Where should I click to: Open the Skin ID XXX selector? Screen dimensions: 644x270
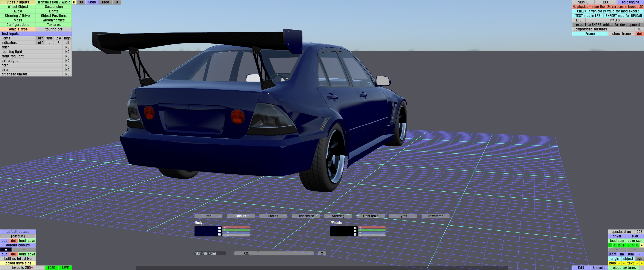[x=605, y=2]
